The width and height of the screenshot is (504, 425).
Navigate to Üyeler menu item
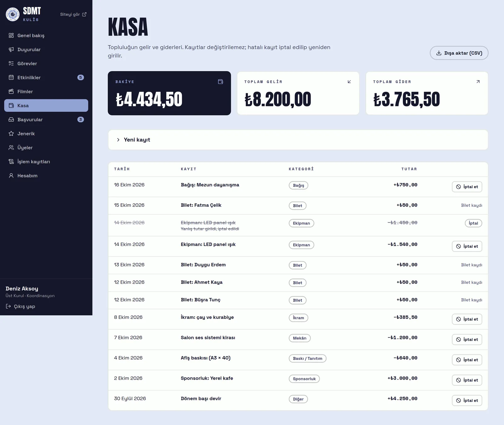pos(46,148)
